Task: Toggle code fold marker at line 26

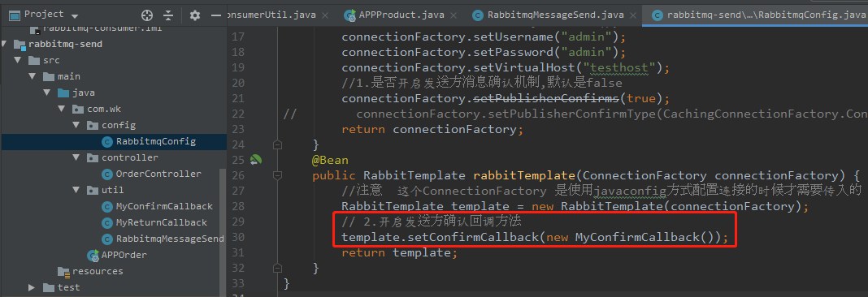Action: [278, 176]
